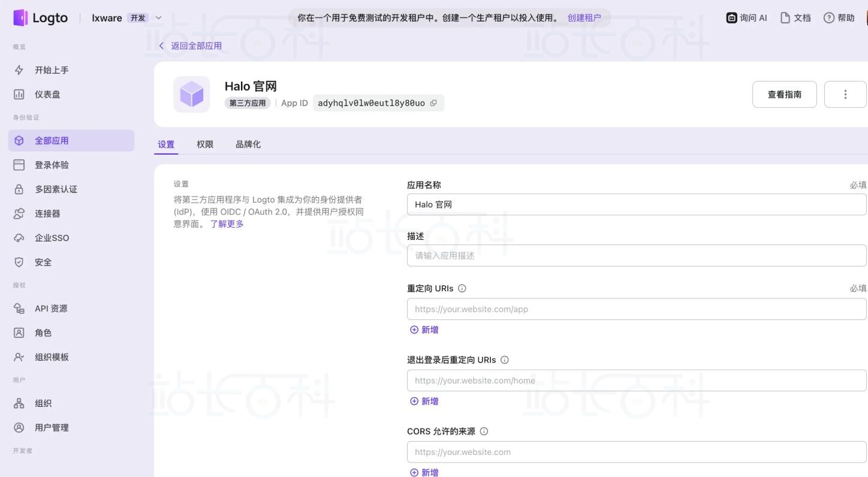Viewport: 868px width, 477px height.
Task: Go to 连接器 in the sidebar
Action: coord(47,214)
